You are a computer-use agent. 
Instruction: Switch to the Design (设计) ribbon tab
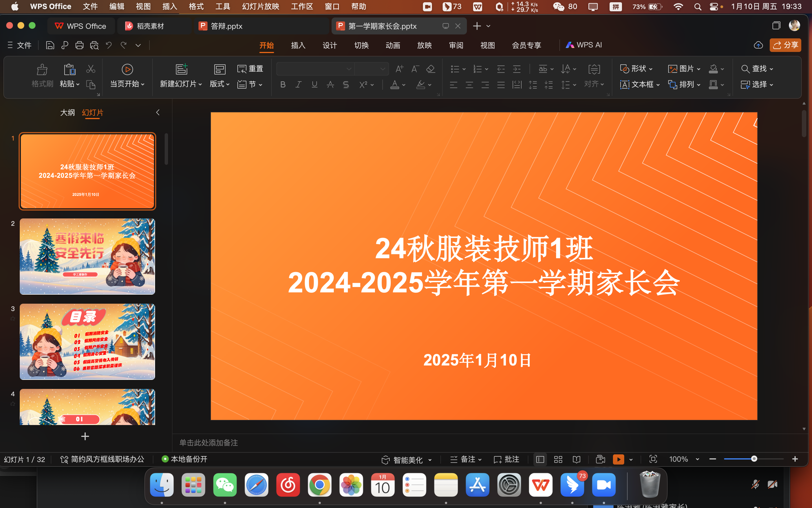[x=330, y=45]
